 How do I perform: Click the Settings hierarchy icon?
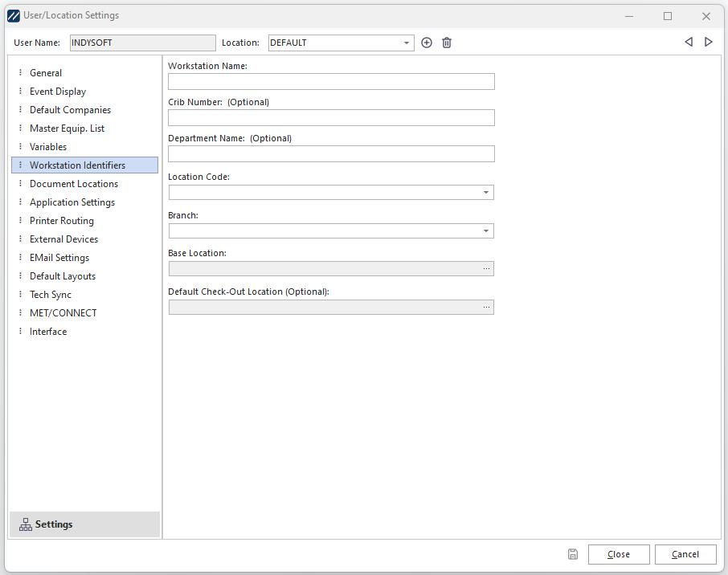tap(26, 524)
